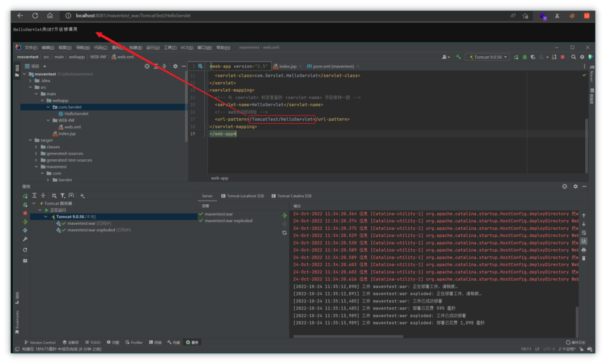Click the webapp breadcrumb
The width and height of the screenshot is (606, 364).
click(x=76, y=57)
